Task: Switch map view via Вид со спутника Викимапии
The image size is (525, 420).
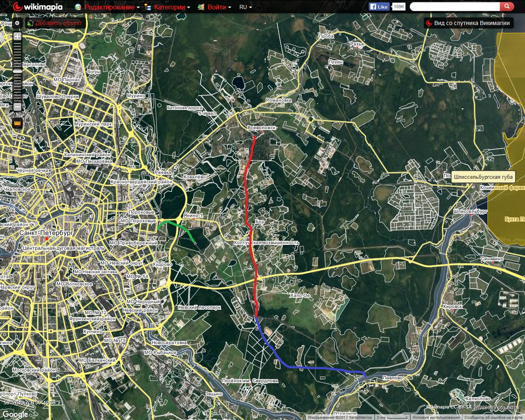Action: (x=468, y=23)
